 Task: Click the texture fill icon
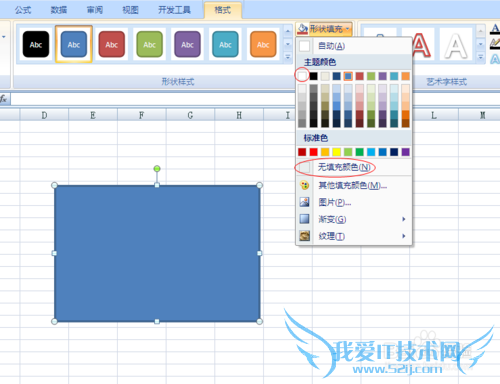[304, 236]
